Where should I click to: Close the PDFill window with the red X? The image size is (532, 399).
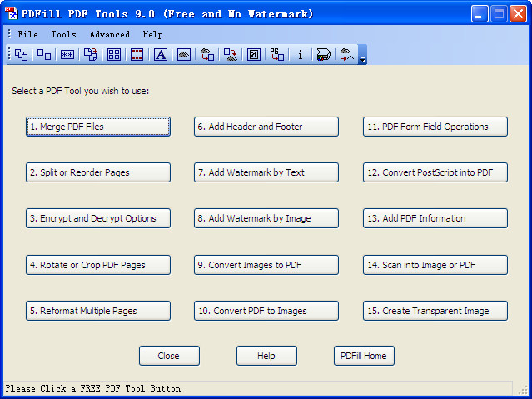pyautogui.click(x=518, y=14)
